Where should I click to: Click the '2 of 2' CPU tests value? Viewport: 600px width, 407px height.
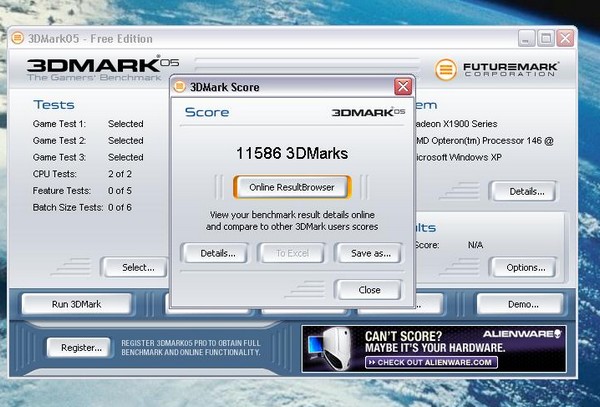pos(120,174)
